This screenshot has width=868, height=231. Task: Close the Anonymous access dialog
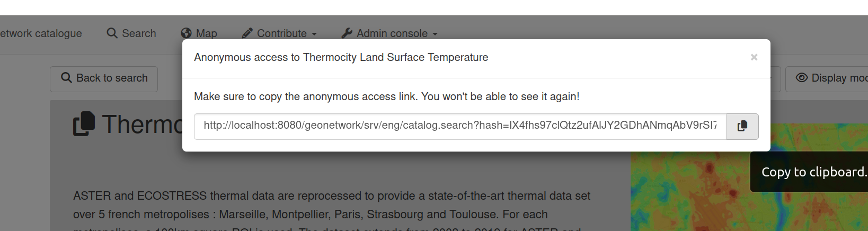(x=754, y=57)
